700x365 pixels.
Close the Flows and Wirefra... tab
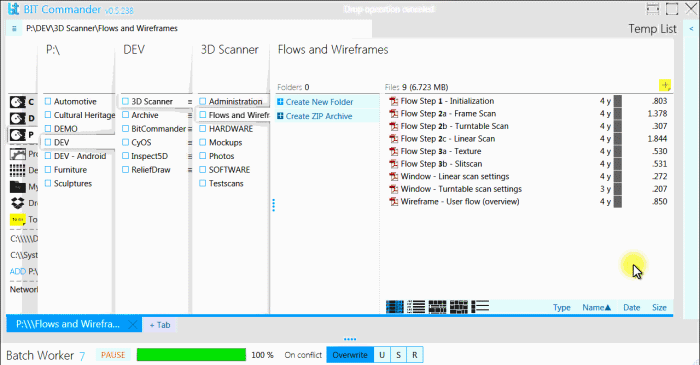pos(133,324)
